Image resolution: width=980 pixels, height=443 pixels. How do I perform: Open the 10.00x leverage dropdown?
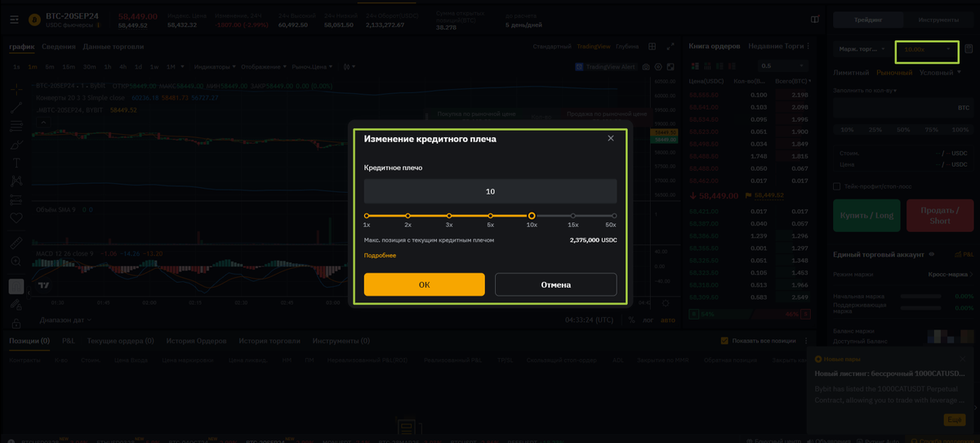(927, 50)
